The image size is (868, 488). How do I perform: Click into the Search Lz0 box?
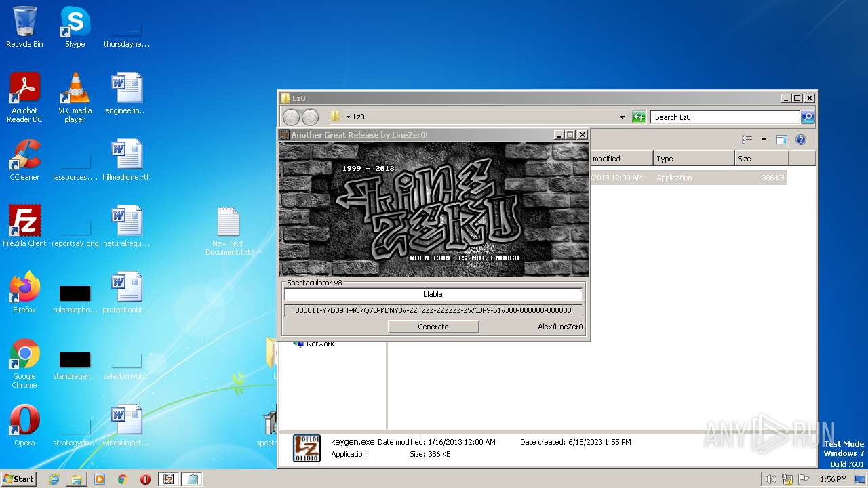tap(726, 117)
